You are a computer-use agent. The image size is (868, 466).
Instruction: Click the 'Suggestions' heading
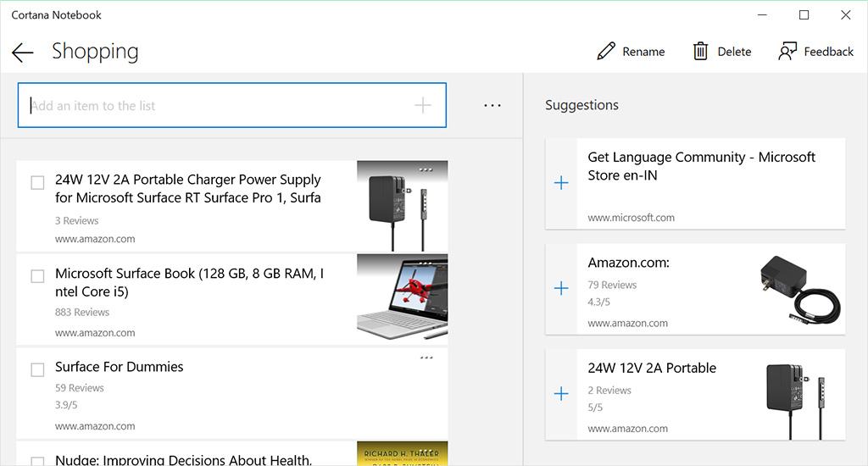[x=581, y=105]
